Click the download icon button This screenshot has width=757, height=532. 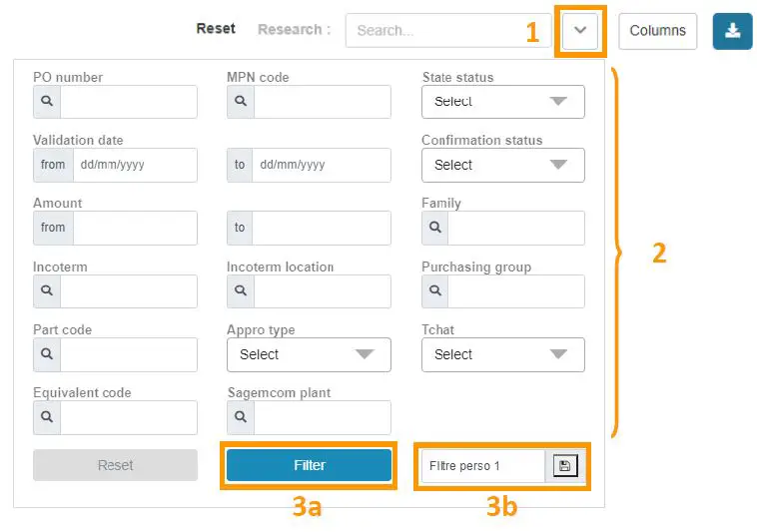(x=732, y=31)
